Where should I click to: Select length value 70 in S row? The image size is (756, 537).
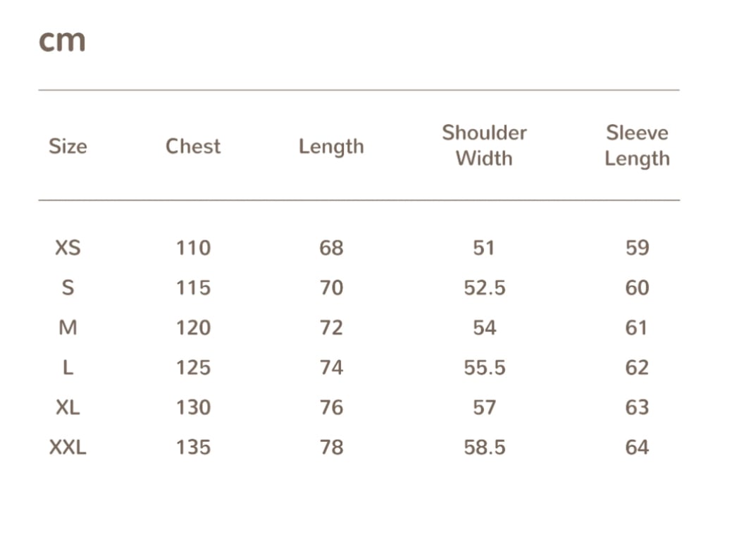point(331,288)
